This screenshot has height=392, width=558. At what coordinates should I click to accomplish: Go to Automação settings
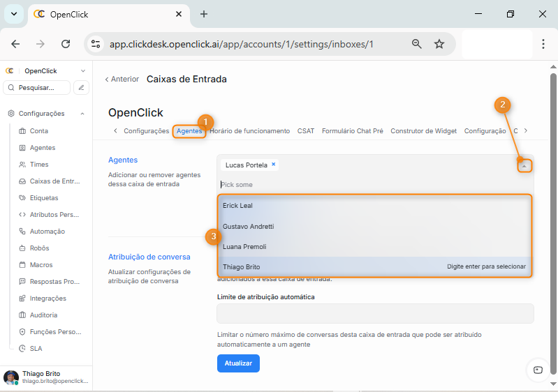point(47,232)
